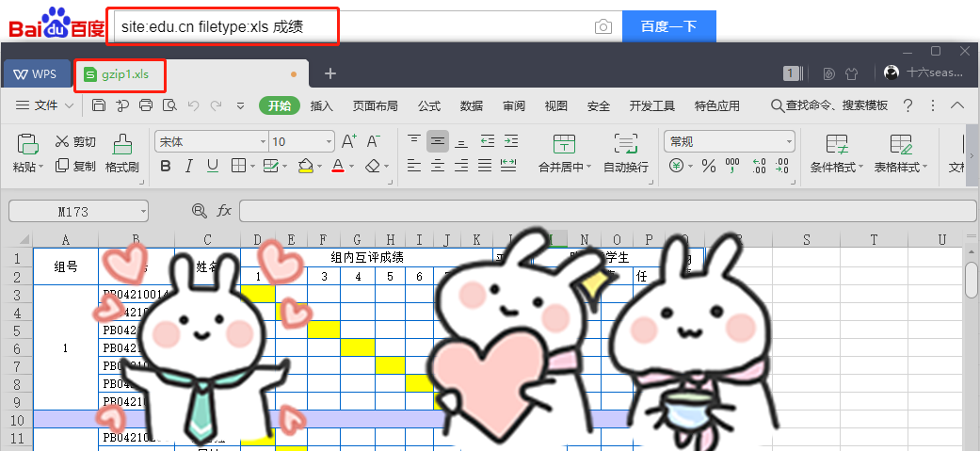Click the 百度一下 search button

[668, 26]
